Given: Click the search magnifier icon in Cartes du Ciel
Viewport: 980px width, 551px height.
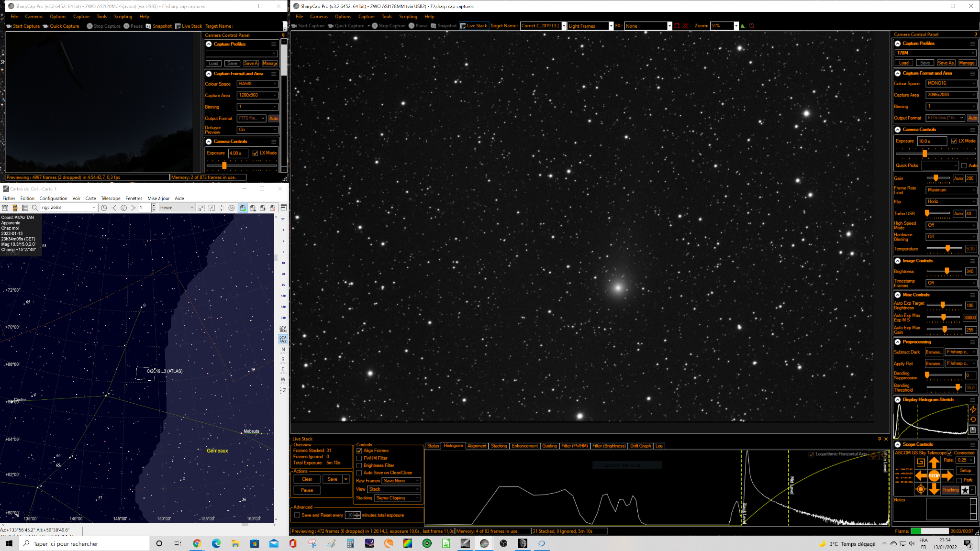Looking at the screenshot, I should (x=35, y=208).
